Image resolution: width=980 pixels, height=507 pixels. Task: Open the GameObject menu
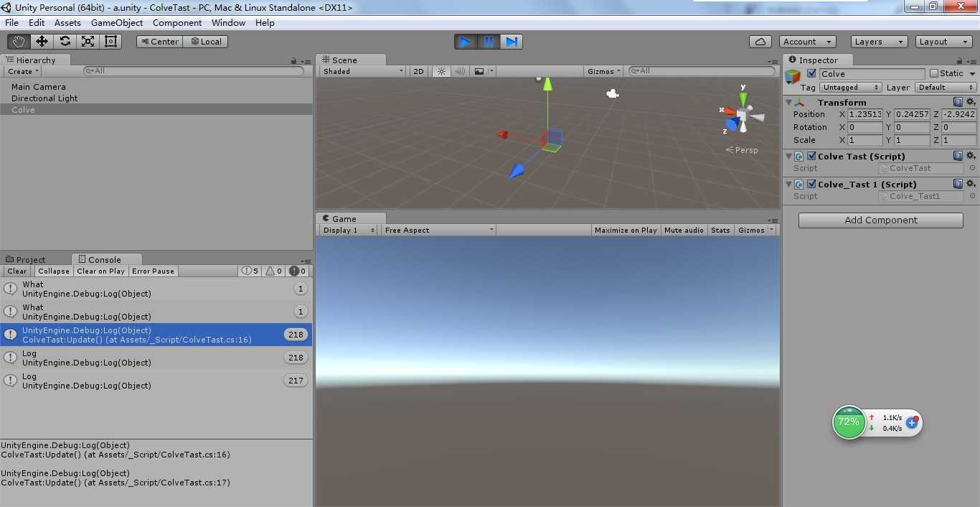[117, 22]
